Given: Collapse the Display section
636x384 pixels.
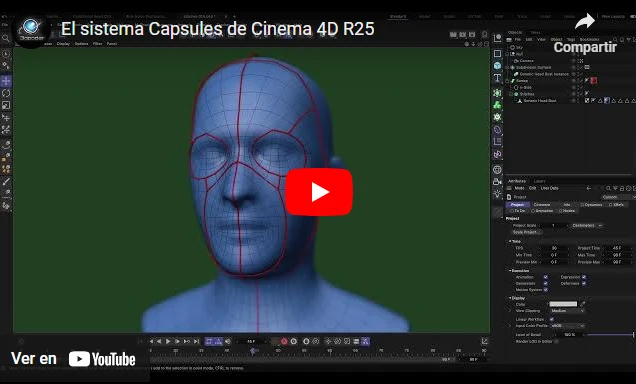Looking at the screenshot, I should pos(510,298).
